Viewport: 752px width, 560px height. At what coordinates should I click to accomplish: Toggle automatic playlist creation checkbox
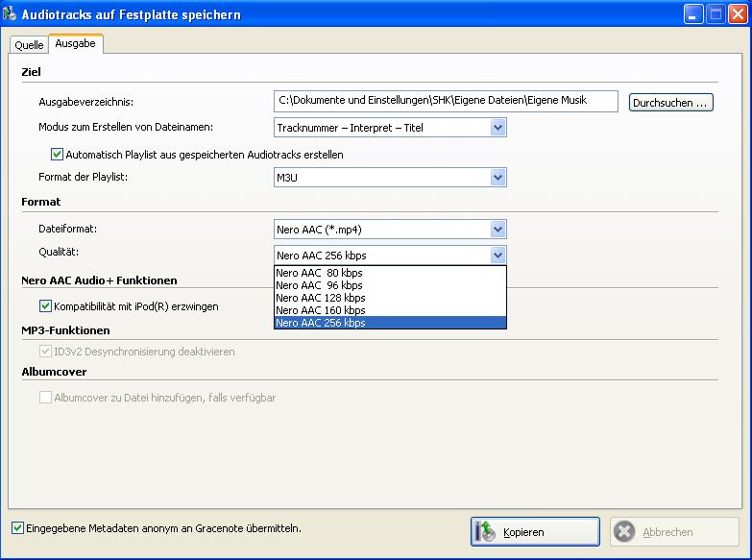(57, 154)
